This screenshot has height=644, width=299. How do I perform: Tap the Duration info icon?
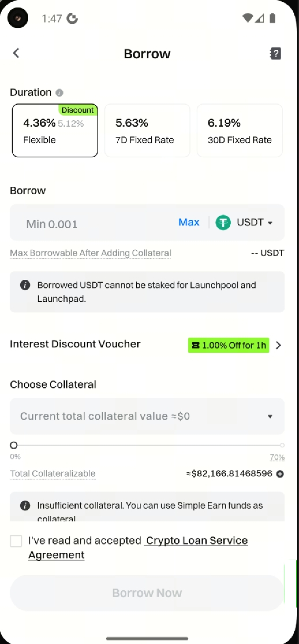point(59,93)
